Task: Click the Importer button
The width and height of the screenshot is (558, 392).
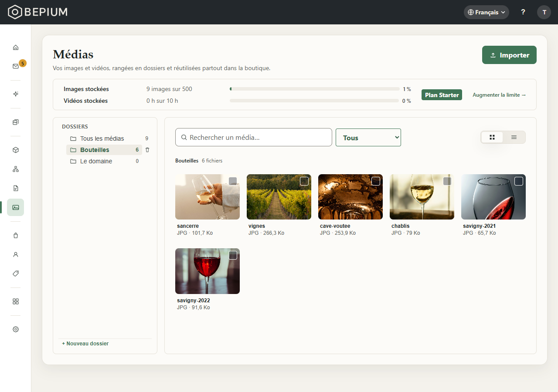Action: coord(509,55)
